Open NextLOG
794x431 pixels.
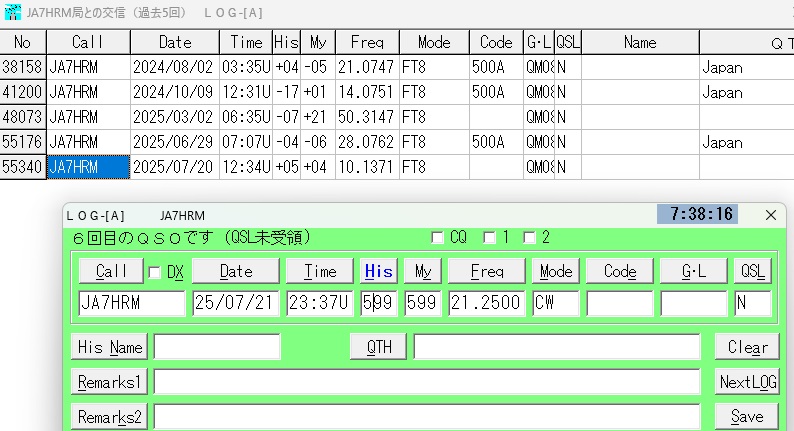coord(746,382)
